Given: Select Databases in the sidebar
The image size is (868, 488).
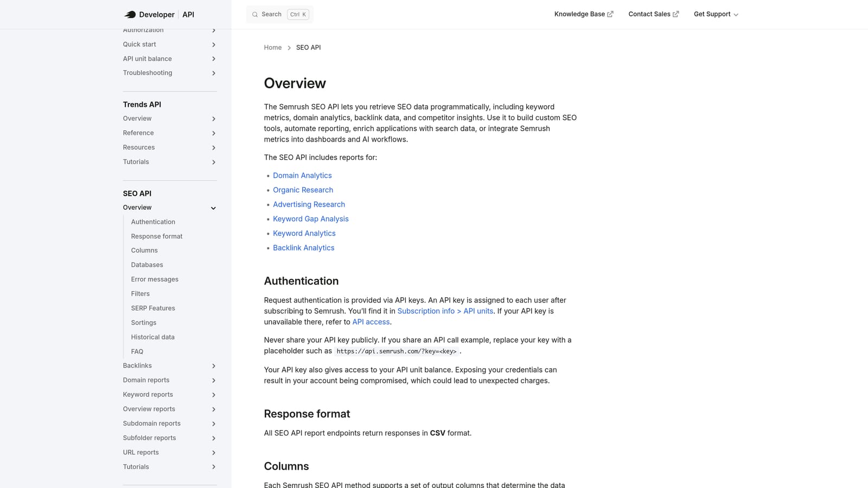Looking at the screenshot, I should 147,265.
